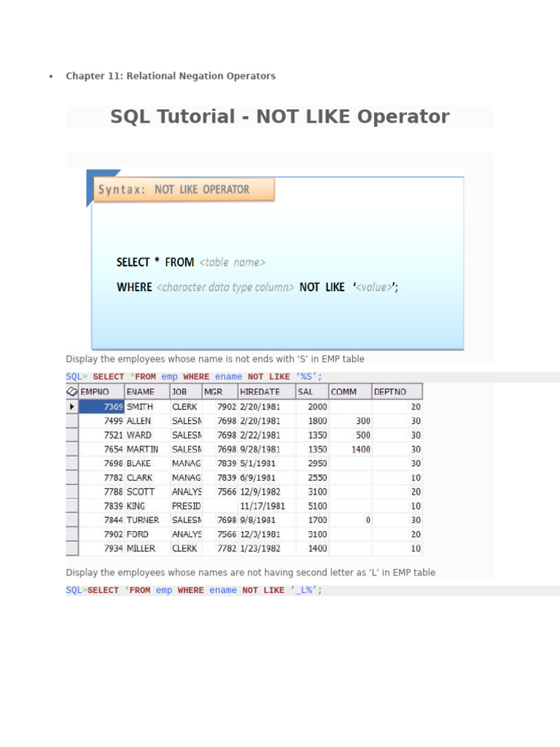The width and height of the screenshot is (560, 747).
Task: Click the SAL column header
Action: [x=312, y=392]
